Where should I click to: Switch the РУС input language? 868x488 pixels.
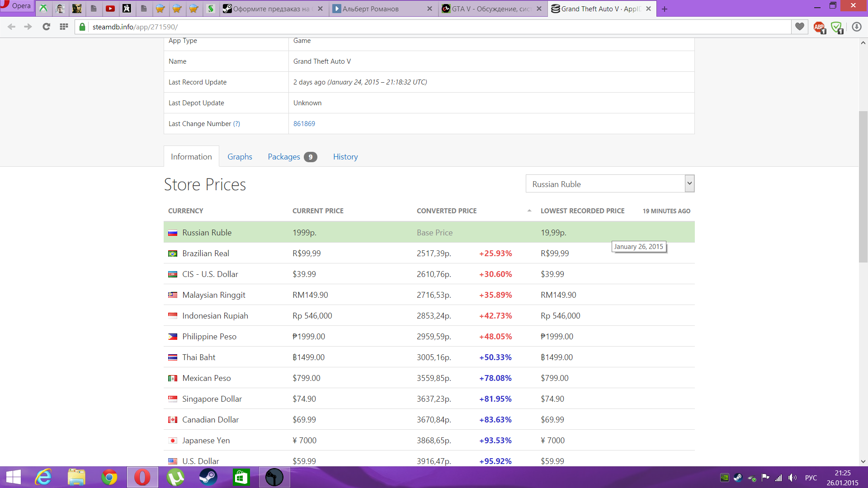pyautogui.click(x=811, y=478)
